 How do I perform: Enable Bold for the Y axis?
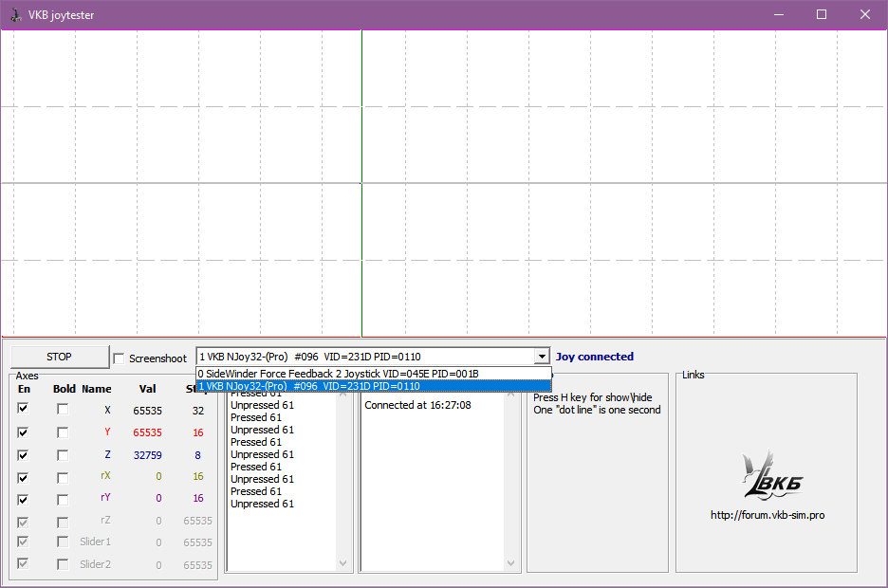click(63, 432)
